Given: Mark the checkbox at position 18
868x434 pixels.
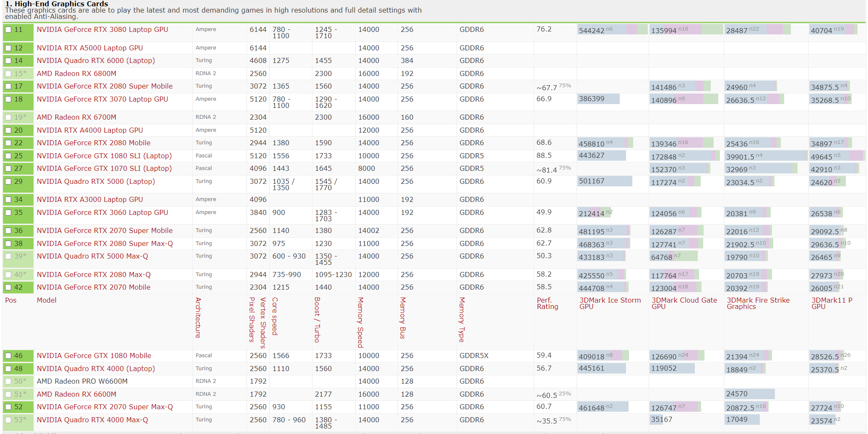Looking at the screenshot, I should (x=8, y=99).
